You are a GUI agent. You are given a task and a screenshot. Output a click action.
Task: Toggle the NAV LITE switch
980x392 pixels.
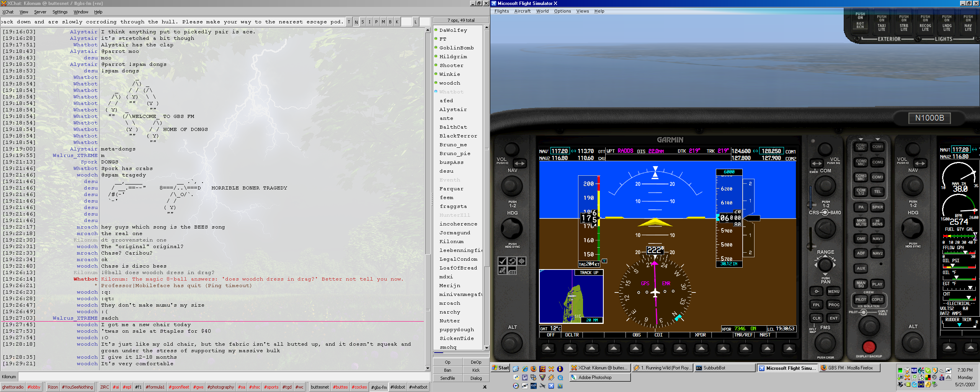[968, 23]
